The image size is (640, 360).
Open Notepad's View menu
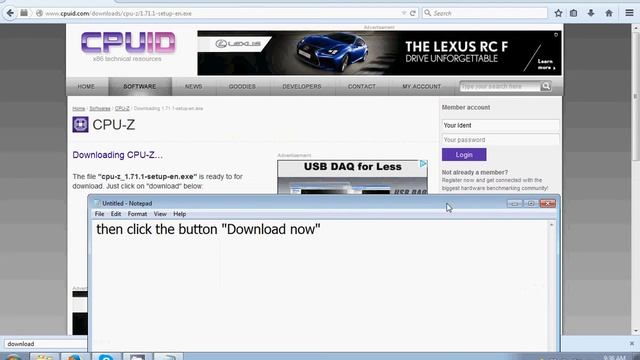[x=160, y=214]
